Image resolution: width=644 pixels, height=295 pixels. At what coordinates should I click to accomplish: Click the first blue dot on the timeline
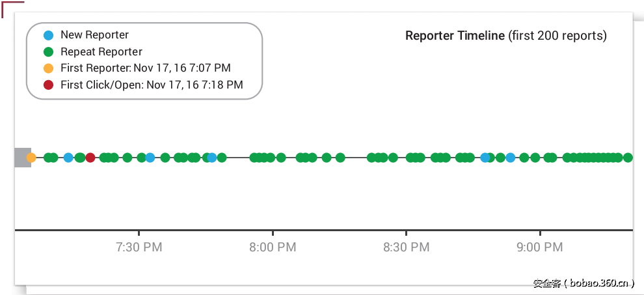[68, 158]
